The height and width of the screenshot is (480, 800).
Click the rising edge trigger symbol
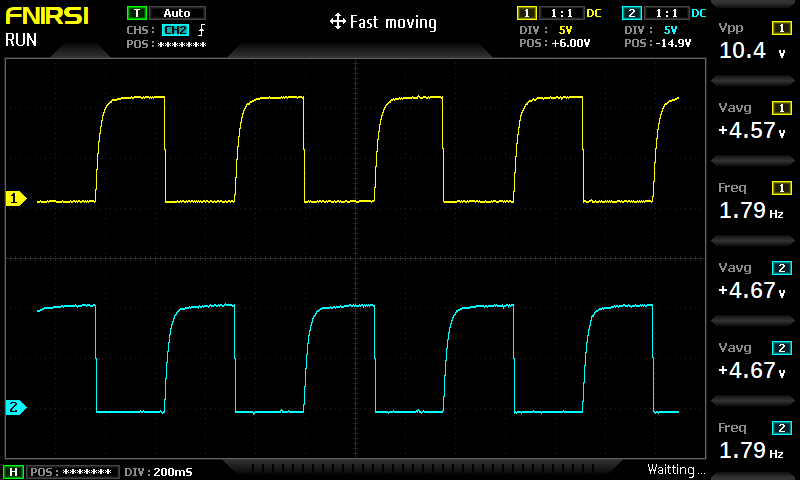click(202, 30)
